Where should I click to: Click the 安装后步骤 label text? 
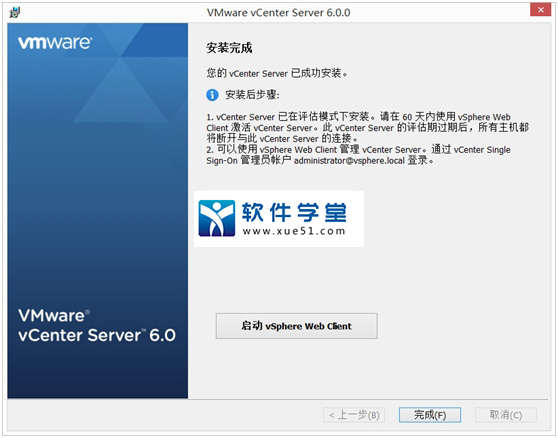coord(252,95)
